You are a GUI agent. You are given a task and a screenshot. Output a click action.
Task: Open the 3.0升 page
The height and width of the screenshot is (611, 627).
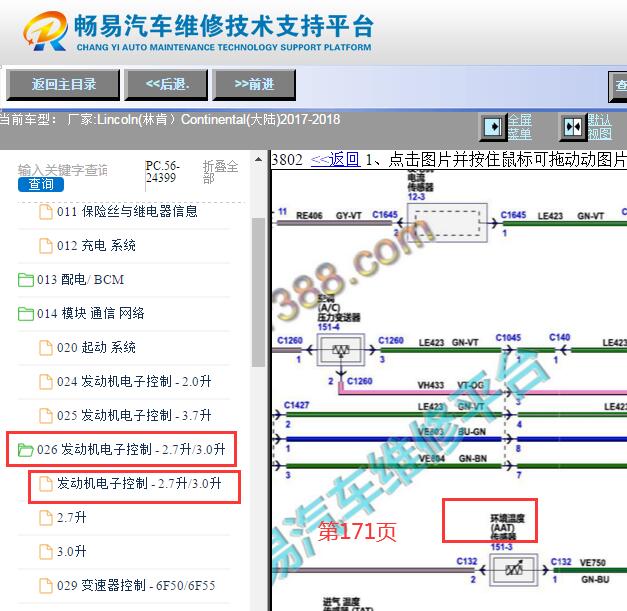pos(72,551)
